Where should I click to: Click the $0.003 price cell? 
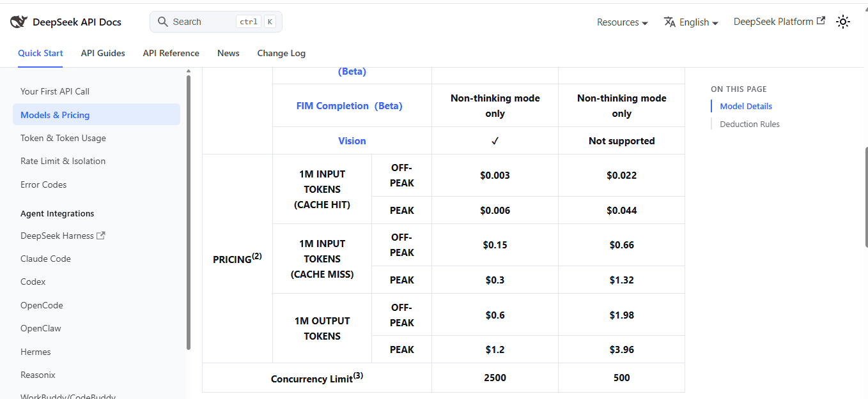coord(495,175)
